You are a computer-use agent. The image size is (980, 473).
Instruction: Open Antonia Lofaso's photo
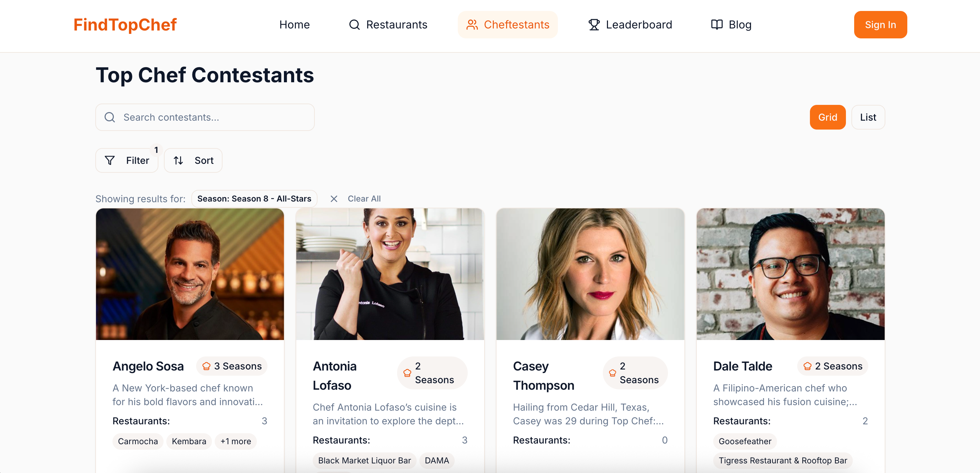point(390,274)
